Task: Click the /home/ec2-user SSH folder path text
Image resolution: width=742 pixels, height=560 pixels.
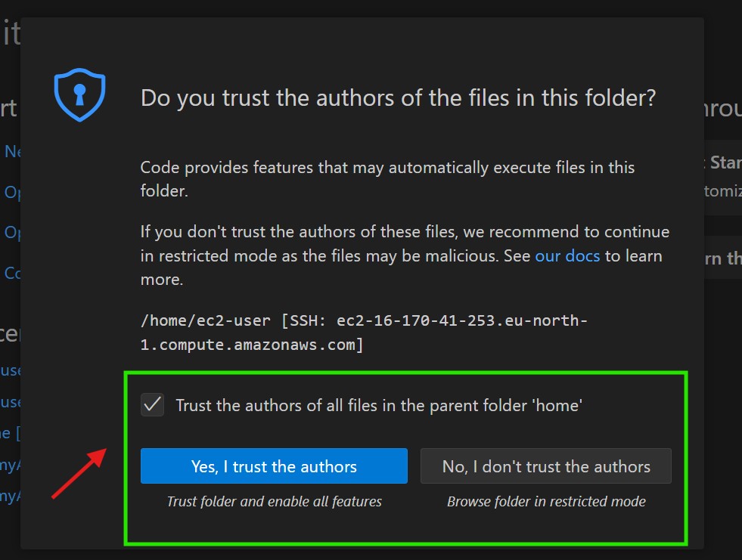Action: click(x=364, y=333)
